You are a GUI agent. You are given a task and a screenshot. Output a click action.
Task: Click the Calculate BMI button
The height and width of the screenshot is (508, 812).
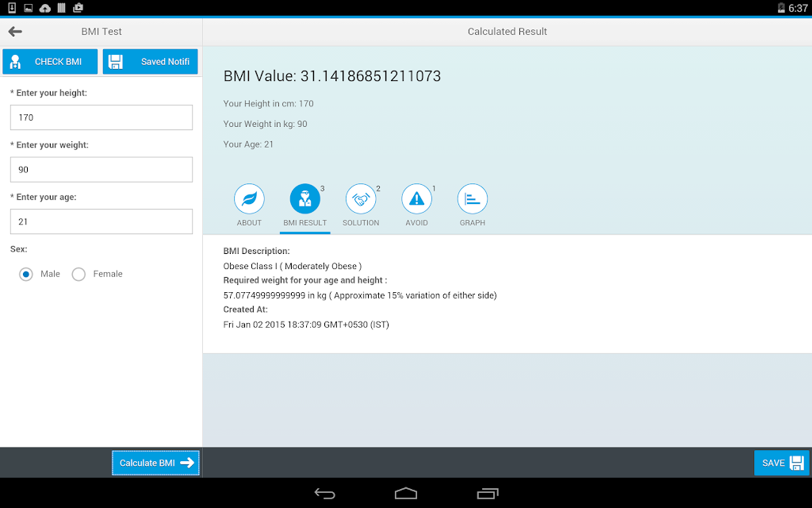coord(156,463)
